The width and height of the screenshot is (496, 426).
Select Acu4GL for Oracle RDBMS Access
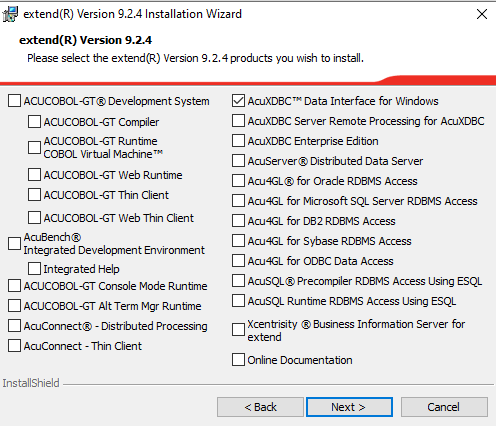[238, 181]
